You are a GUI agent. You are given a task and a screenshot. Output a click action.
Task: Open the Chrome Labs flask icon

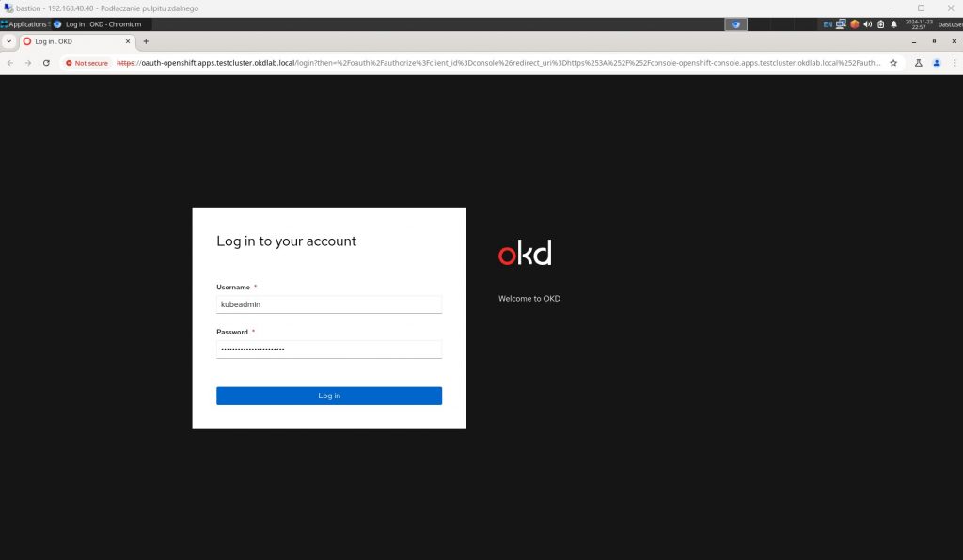pos(918,63)
